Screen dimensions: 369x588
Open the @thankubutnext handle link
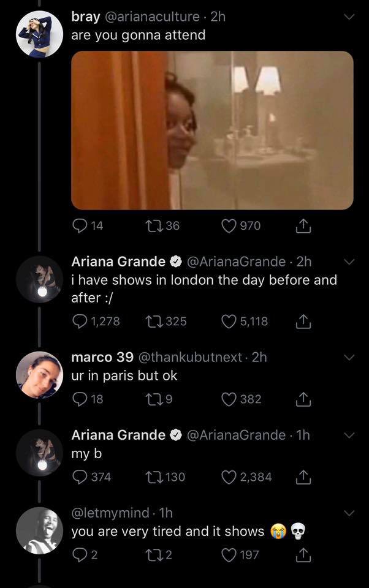click(x=190, y=357)
